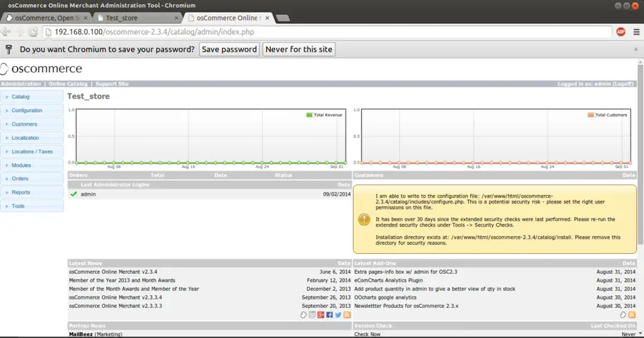Expand the Configuration sidebar section
Viewport: 644px width, 338px height.
pos(32,110)
